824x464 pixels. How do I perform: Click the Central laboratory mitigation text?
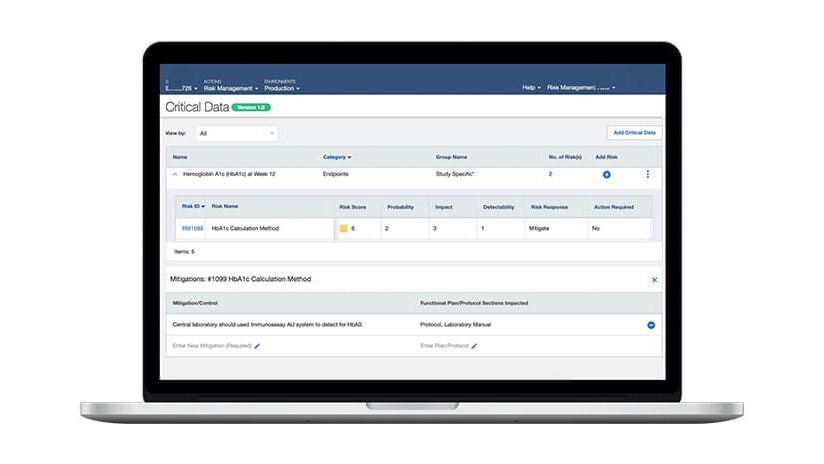[x=267, y=325]
